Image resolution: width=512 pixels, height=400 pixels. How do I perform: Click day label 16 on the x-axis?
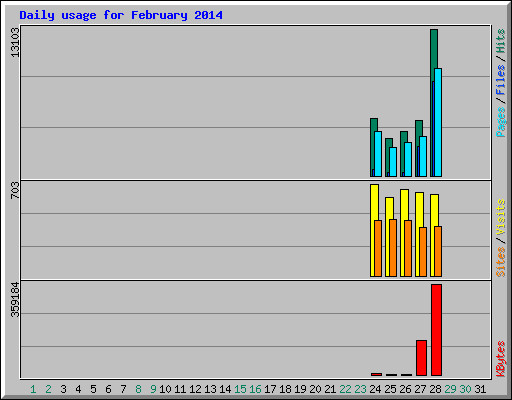tap(255, 389)
